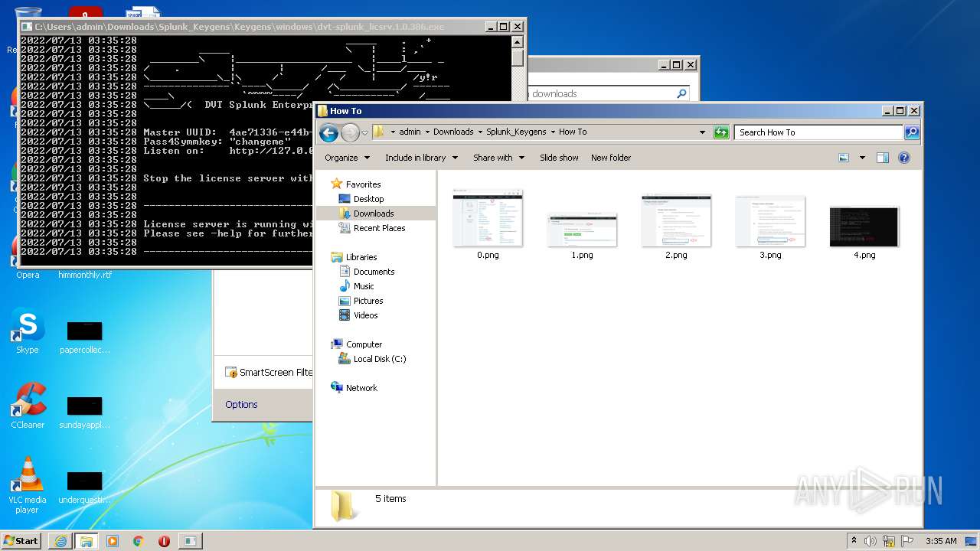Open VLC media player desktop shortcut
Screen dimensions: 980x551
(x=28, y=485)
